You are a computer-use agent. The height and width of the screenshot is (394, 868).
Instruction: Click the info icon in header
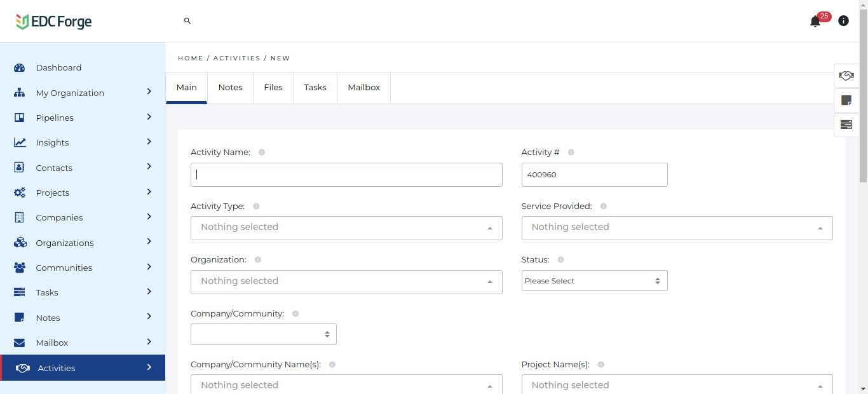[843, 21]
